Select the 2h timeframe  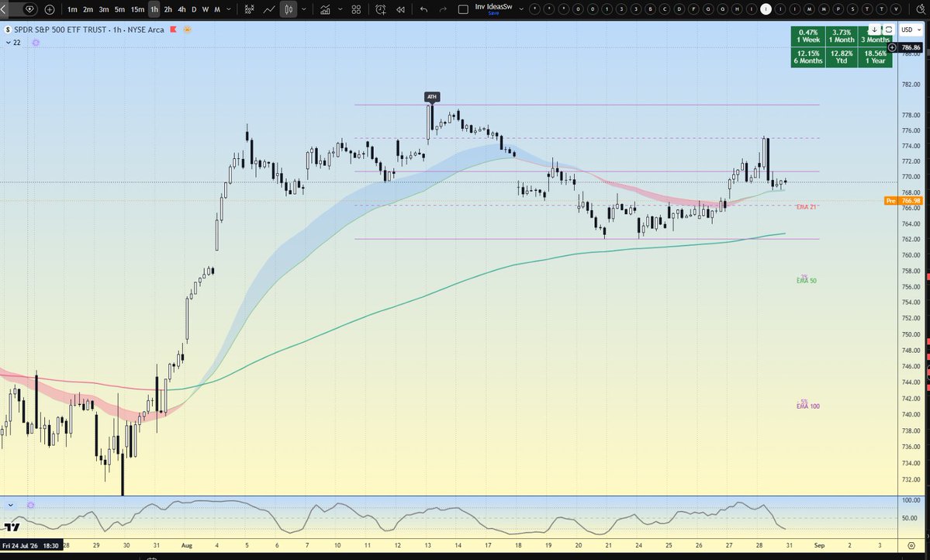(168, 9)
